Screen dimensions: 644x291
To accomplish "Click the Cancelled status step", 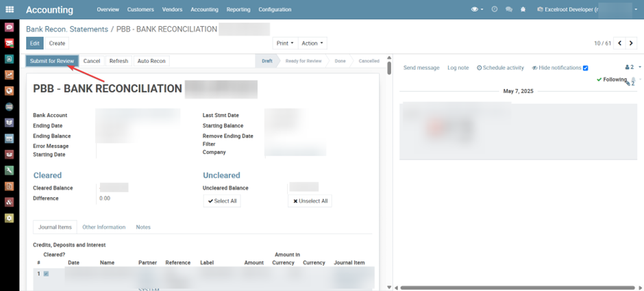I will click(x=369, y=61).
